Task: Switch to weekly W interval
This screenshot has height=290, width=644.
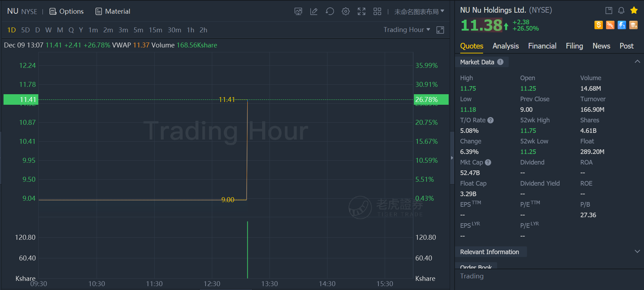Action: pos(48,30)
